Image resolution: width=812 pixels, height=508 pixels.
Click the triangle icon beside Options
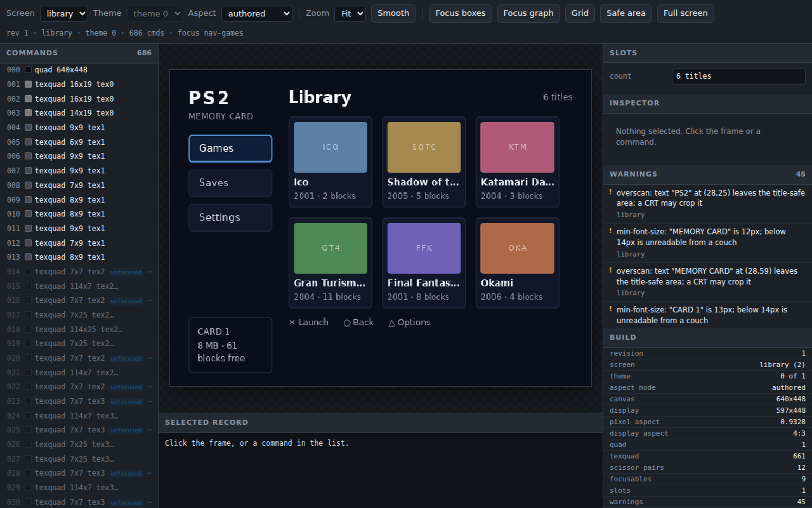point(392,323)
